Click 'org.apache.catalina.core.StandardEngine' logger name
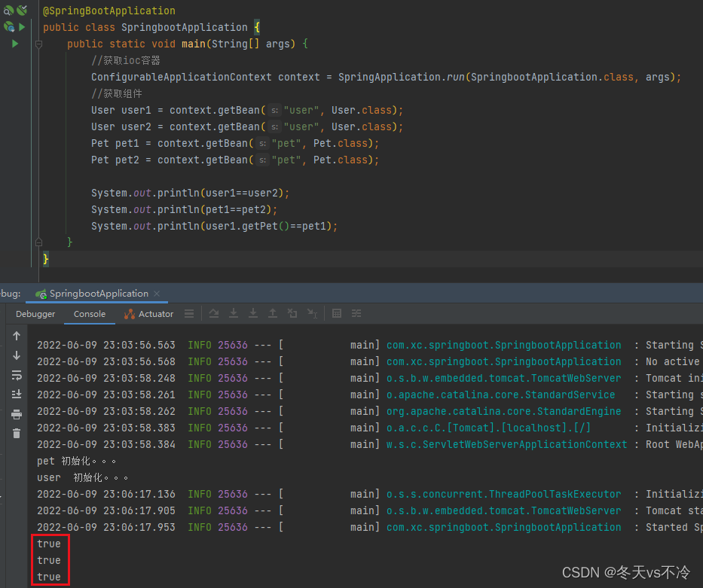The height and width of the screenshot is (588, 703). (504, 412)
